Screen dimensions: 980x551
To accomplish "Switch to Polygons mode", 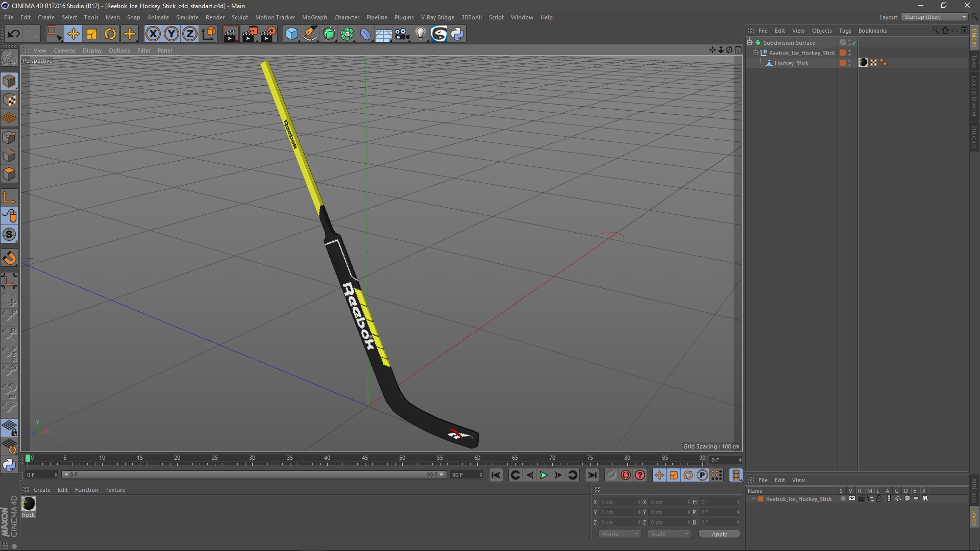I will (9, 174).
